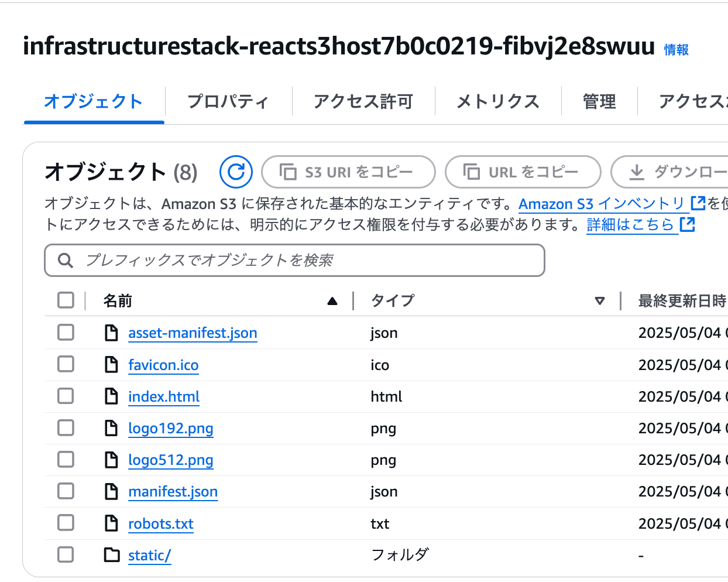Focus the プレフィックスでオブジェクトを検索 search field

pyautogui.click(x=294, y=261)
